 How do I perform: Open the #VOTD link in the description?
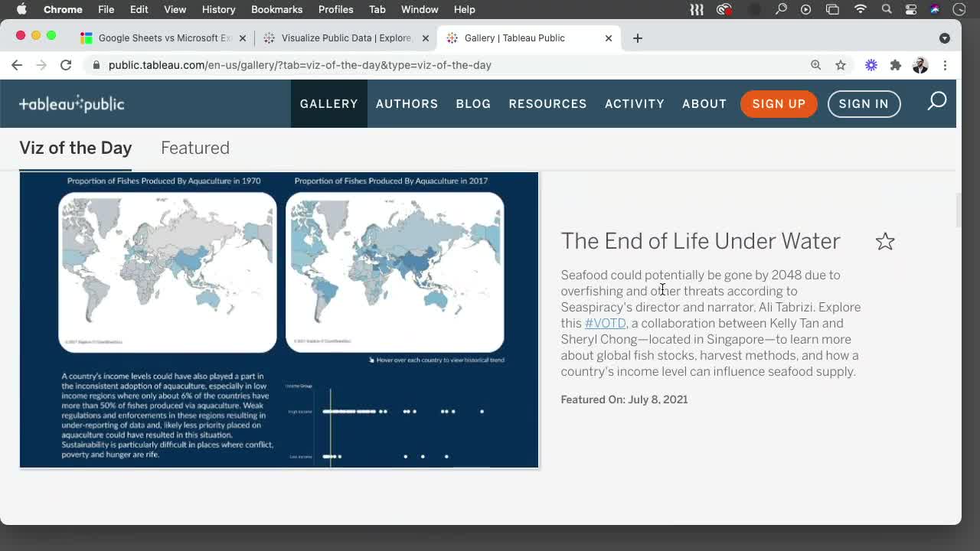(x=606, y=323)
